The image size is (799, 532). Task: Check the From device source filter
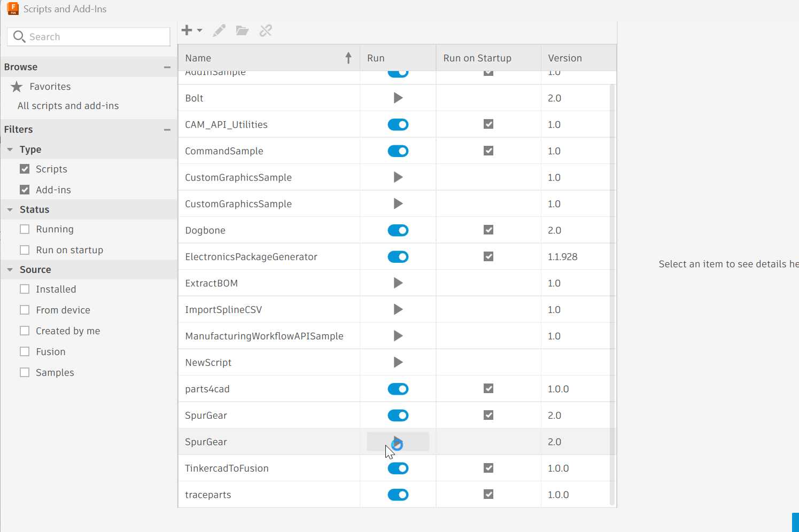point(25,310)
